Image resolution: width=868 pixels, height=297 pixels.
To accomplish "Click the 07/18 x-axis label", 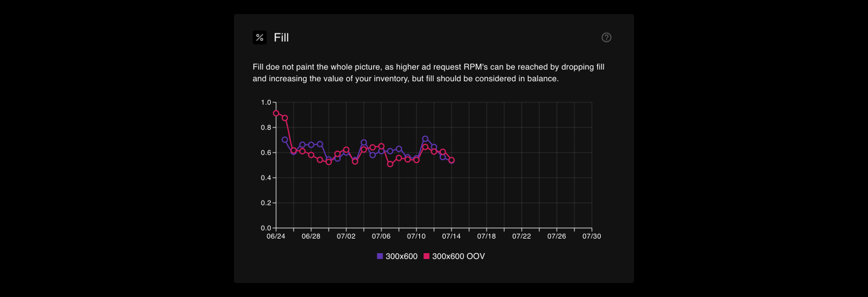I will point(487,237).
